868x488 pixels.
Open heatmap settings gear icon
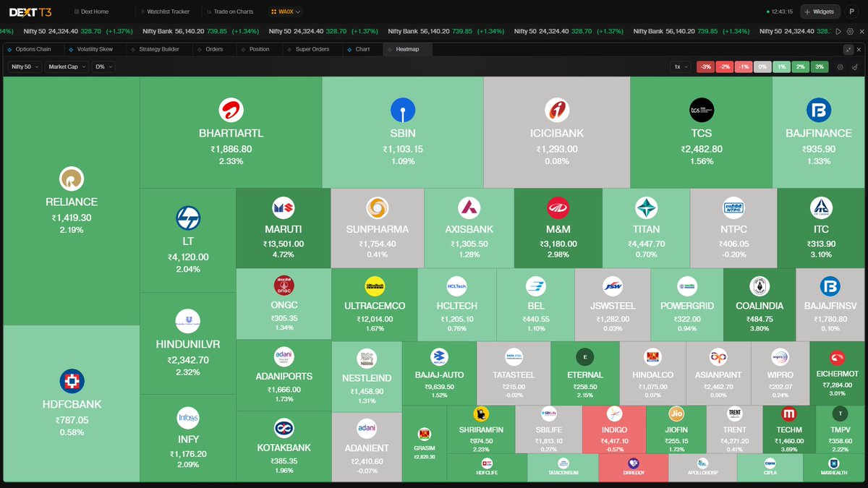tap(841, 67)
